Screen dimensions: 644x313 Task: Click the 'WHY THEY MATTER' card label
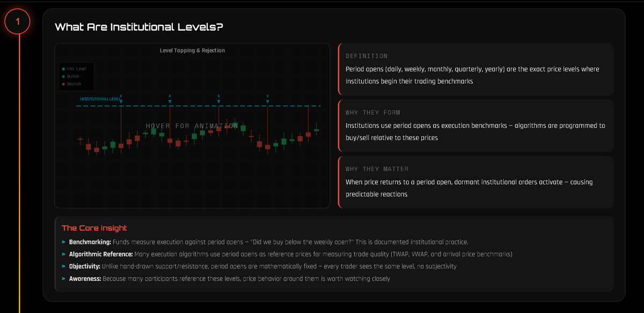pos(377,169)
